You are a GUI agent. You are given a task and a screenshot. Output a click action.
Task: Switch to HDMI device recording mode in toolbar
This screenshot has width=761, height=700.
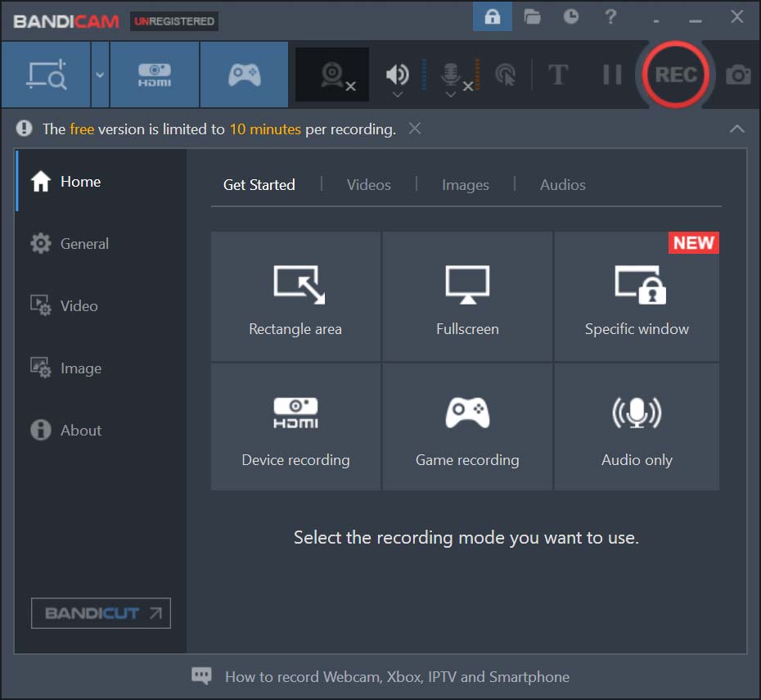click(155, 75)
